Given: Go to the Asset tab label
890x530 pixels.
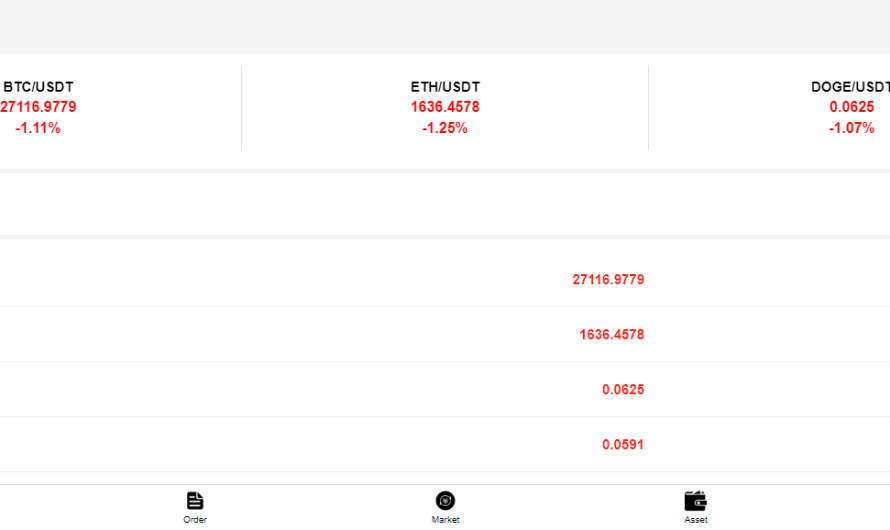Looking at the screenshot, I should (x=696, y=520).
